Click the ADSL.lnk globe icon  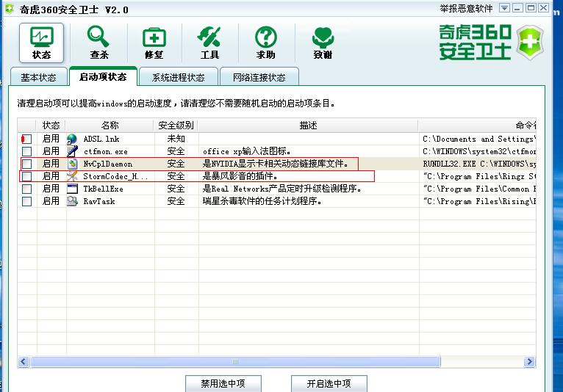[72, 139]
